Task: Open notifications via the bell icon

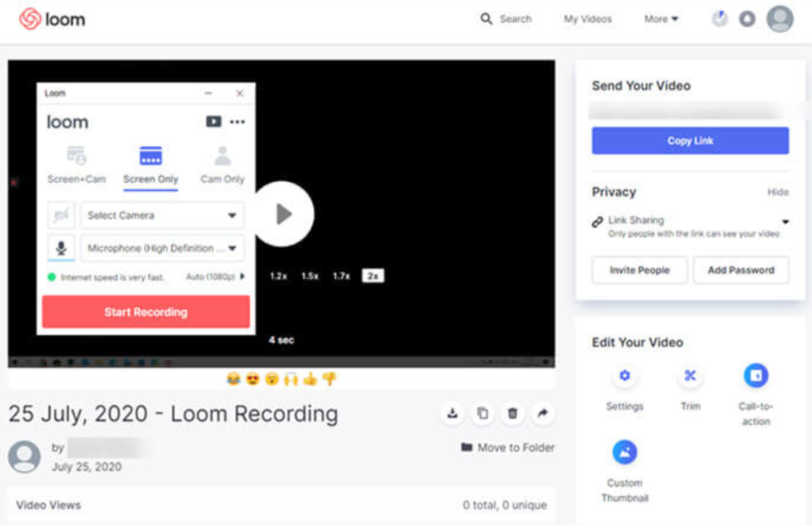Action: (746, 19)
